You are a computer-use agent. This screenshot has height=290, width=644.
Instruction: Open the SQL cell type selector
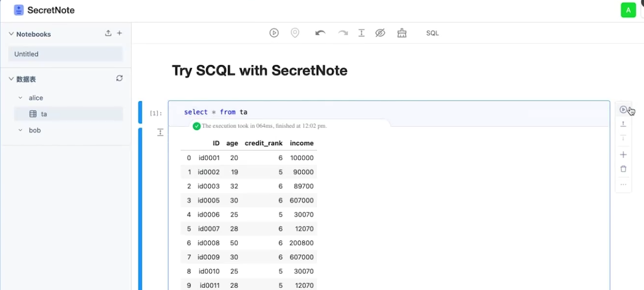tap(432, 33)
